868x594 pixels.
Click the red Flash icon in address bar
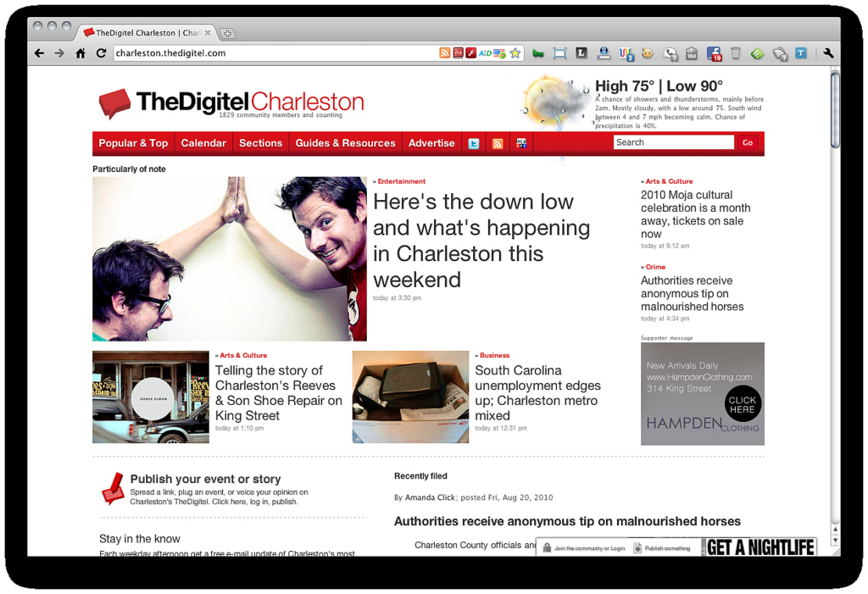(471, 53)
